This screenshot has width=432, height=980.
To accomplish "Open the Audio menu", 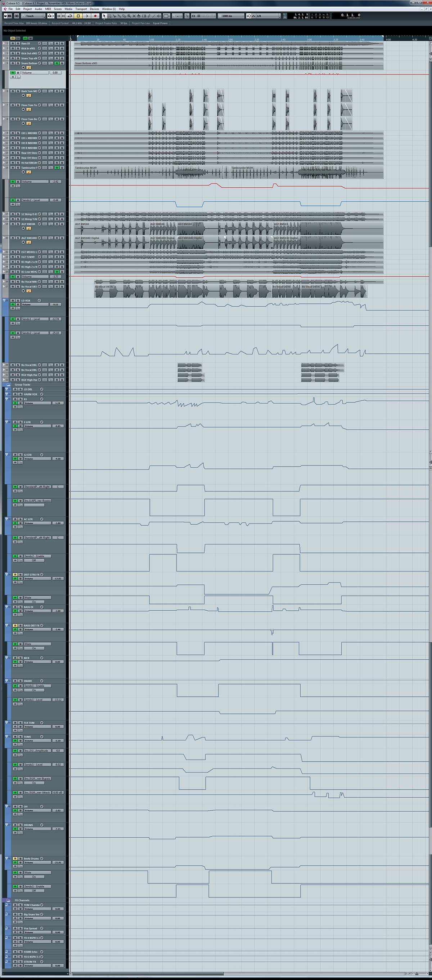I will [39, 9].
